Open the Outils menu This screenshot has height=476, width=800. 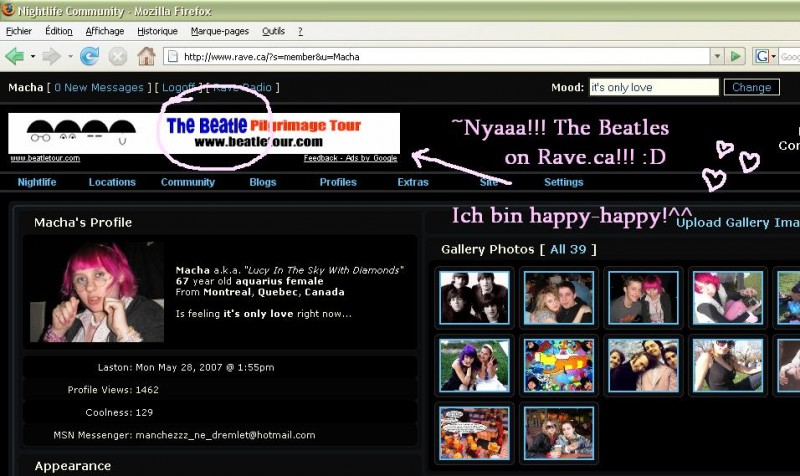pos(273,31)
